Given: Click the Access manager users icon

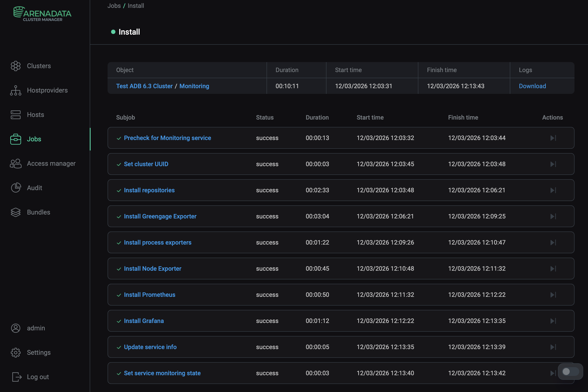Looking at the screenshot, I should [x=15, y=164].
